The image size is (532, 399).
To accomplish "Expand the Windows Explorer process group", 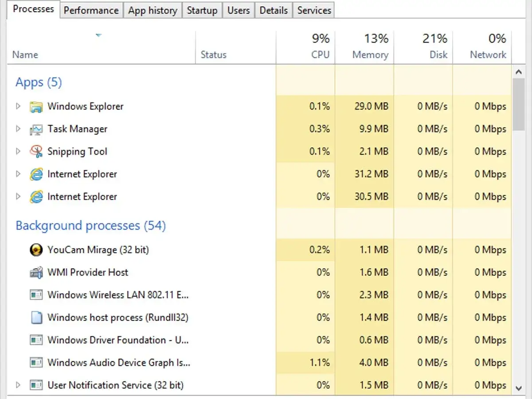I will tap(18, 106).
